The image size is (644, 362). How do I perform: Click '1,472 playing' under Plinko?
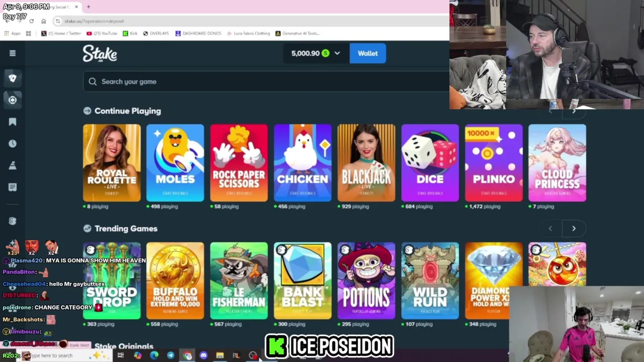point(484,207)
